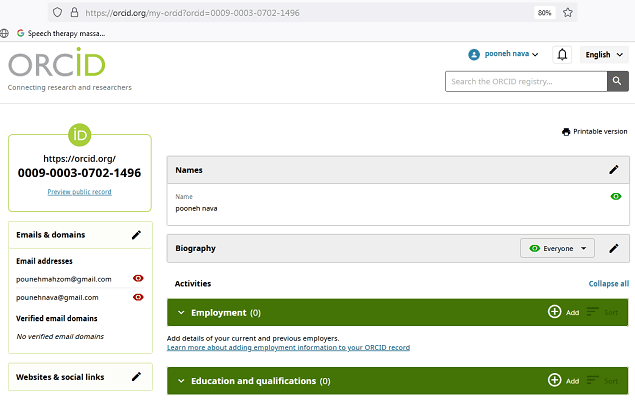The height and width of the screenshot is (400, 635).
Task: Click the user avatar icon beside pooneh nava
Action: tap(474, 54)
